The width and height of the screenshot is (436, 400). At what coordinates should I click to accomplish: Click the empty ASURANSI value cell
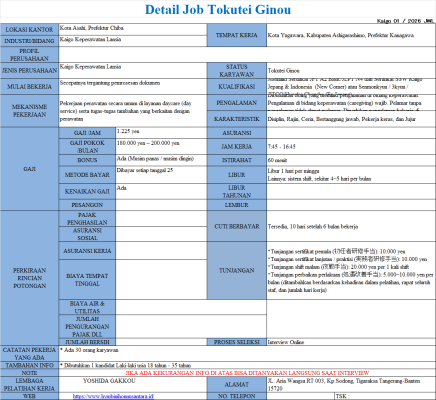coord(351,133)
